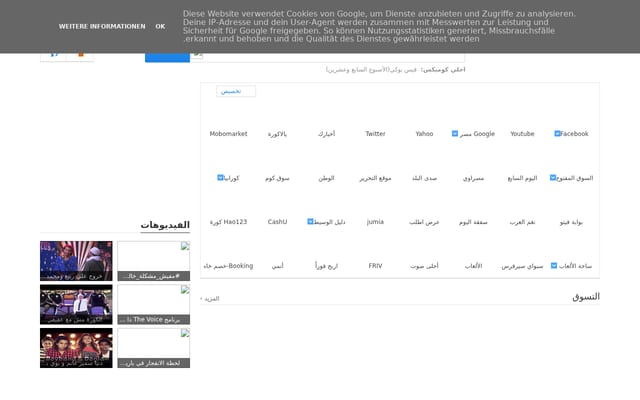The width and height of the screenshot is (640, 400).
Task: Accept cookies with the OK button
Action: click(160, 26)
